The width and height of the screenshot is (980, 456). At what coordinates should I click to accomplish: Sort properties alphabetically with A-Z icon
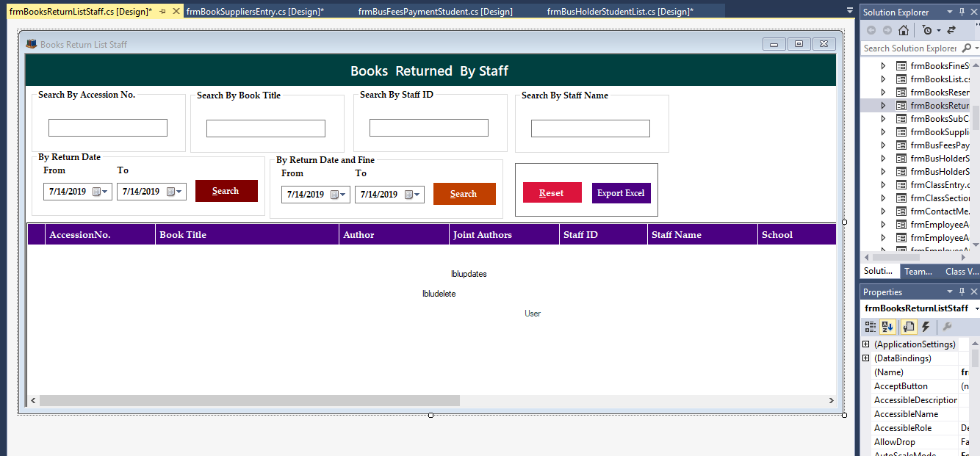887,327
